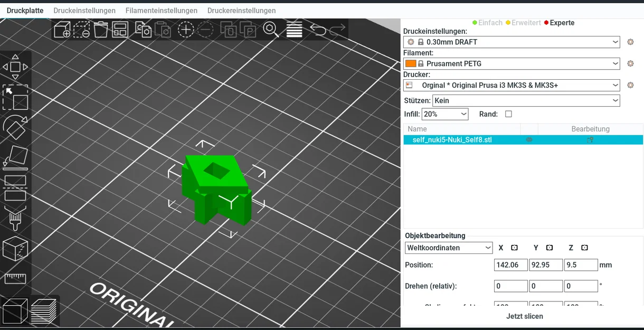Enable the Rand checkbox

pyautogui.click(x=508, y=114)
